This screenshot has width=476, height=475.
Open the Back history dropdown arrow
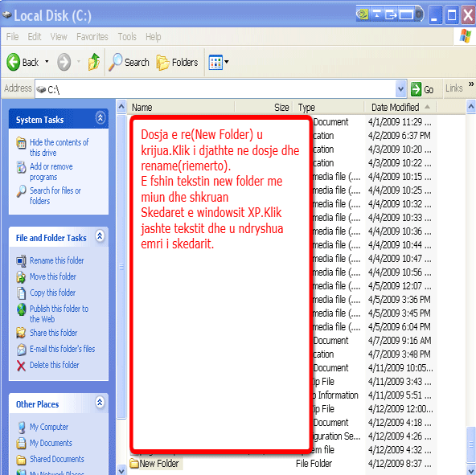[x=47, y=62]
